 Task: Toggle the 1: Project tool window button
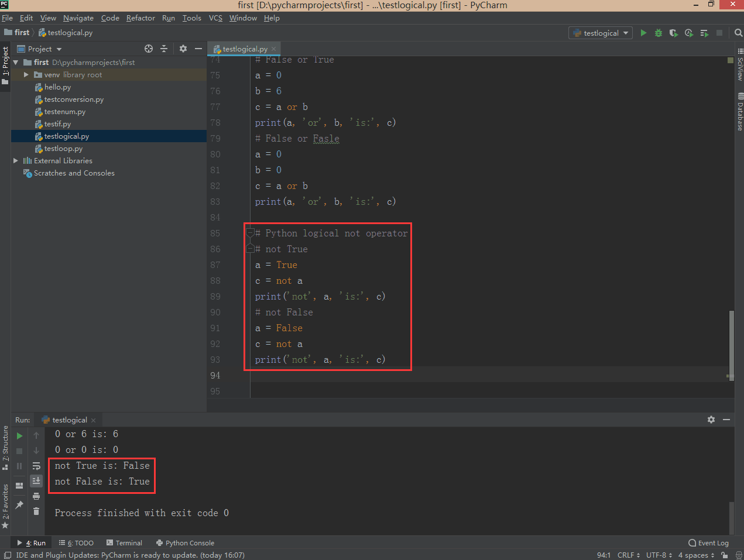(5, 66)
